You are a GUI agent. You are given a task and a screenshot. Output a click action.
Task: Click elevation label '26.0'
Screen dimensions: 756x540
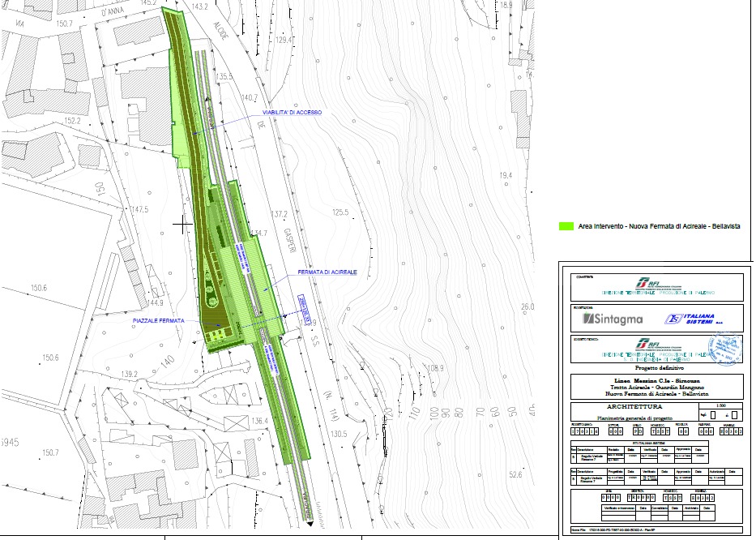click(527, 307)
